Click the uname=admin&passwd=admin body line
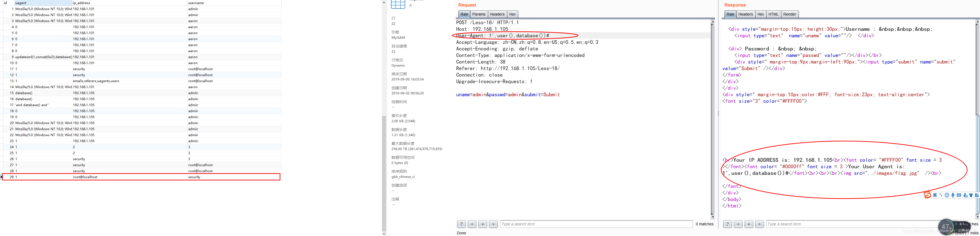 click(508, 95)
